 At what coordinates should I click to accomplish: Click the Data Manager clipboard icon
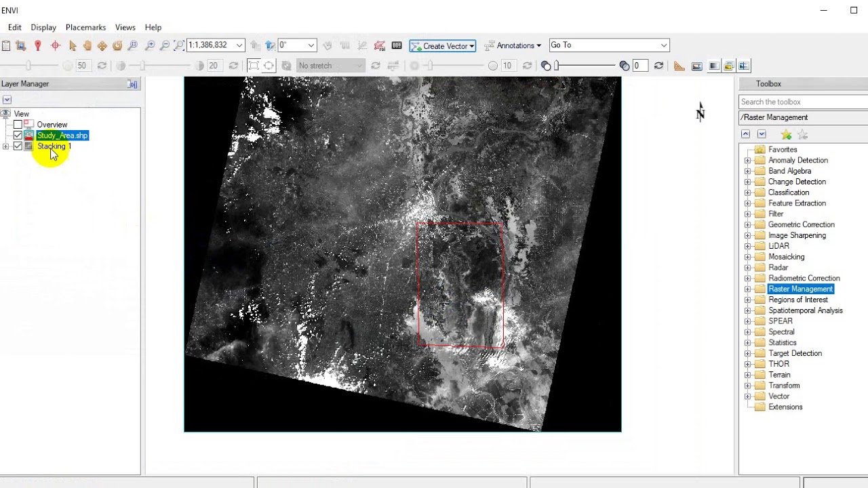[6, 45]
